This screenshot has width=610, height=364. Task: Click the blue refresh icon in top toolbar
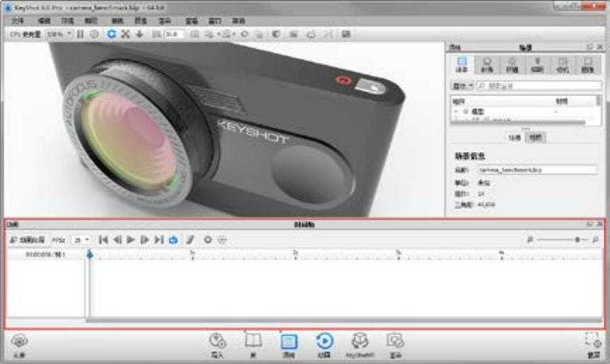[111, 34]
